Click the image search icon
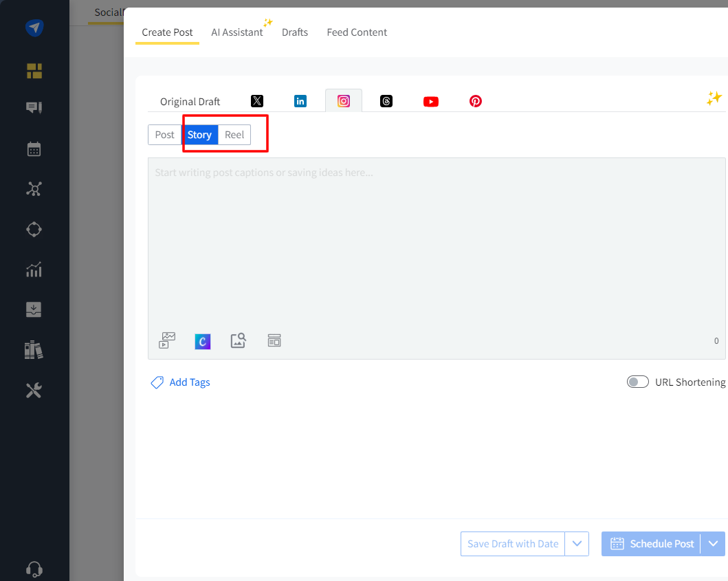The width and height of the screenshot is (728, 581). 238,340
